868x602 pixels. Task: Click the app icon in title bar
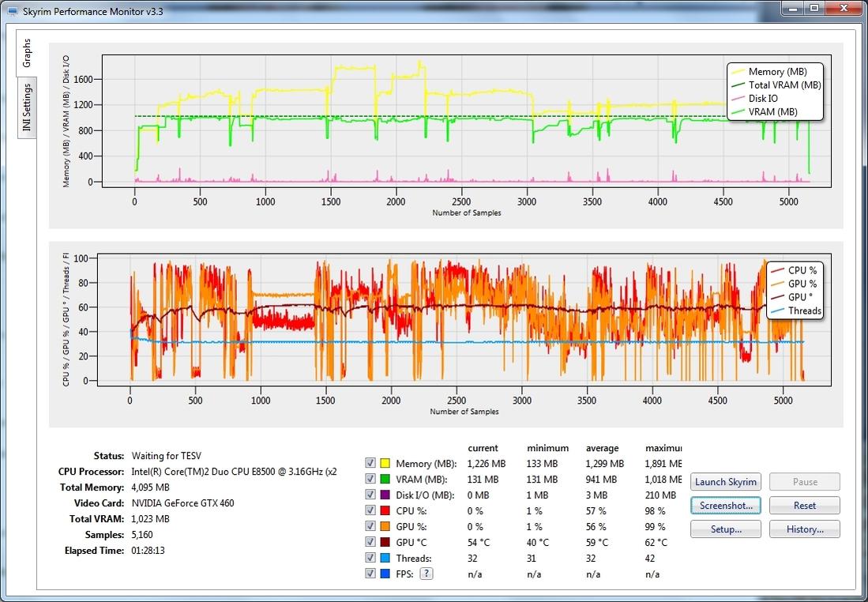(x=12, y=11)
